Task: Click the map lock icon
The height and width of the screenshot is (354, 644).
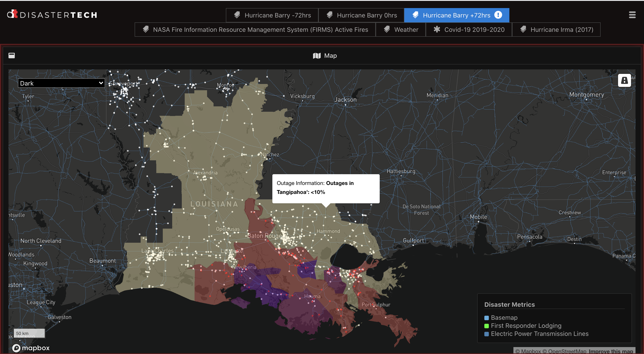Action: point(624,80)
